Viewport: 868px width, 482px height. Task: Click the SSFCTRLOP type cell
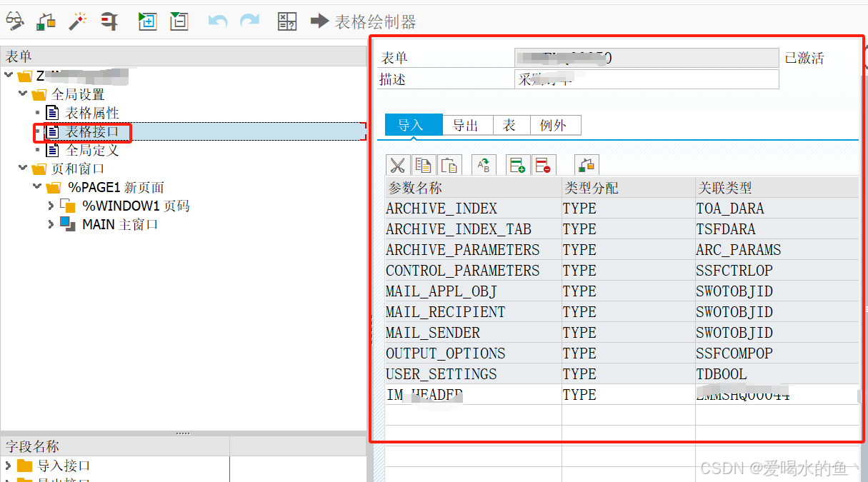pos(777,271)
